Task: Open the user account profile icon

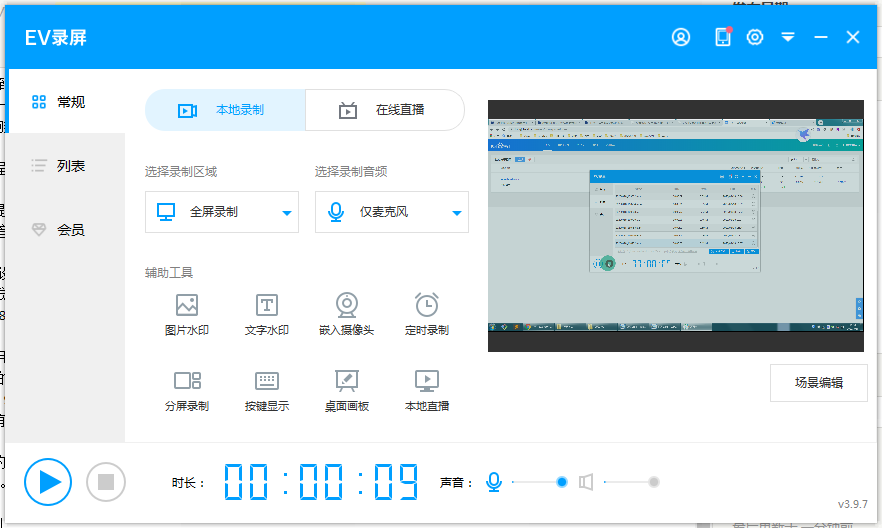Action: tap(681, 37)
